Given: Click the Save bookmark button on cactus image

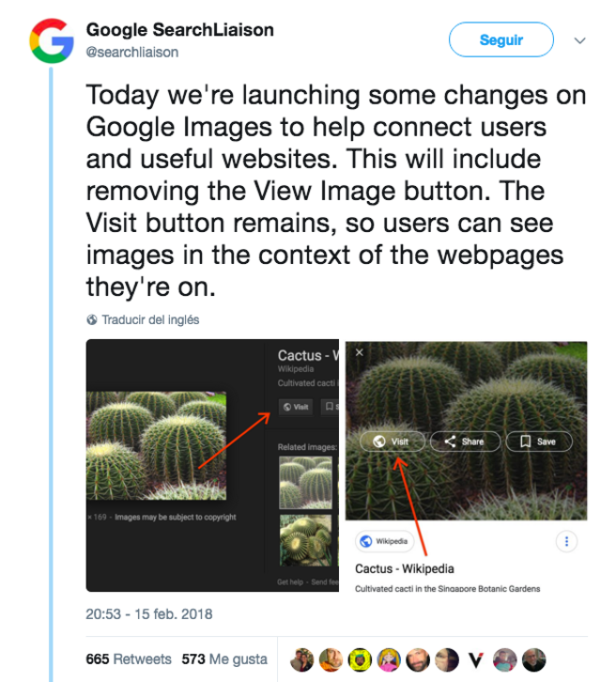Looking at the screenshot, I should (x=539, y=442).
